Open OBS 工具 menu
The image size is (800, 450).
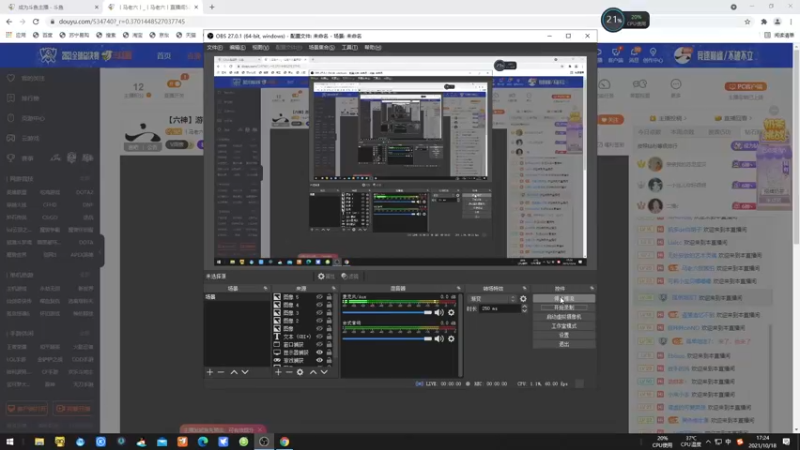pos(349,47)
